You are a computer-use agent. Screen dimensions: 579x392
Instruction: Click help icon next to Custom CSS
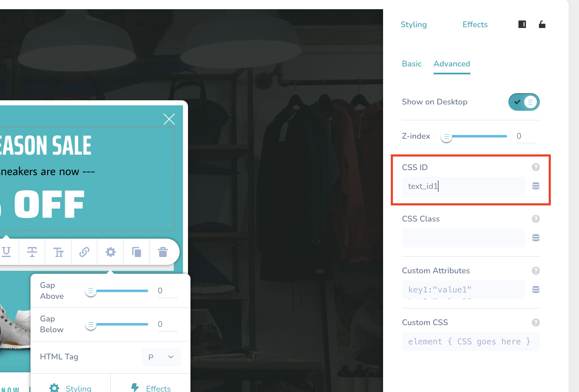(536, 323)
